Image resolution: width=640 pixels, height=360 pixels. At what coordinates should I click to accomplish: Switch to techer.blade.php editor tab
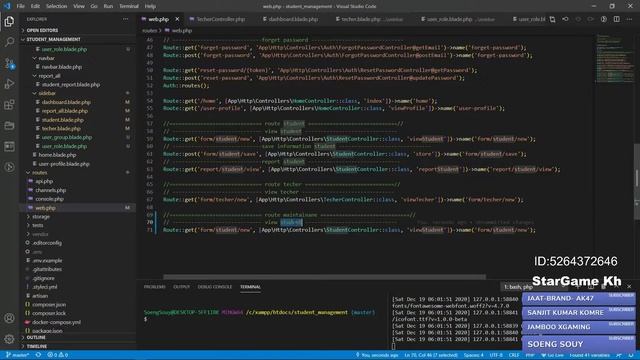coord(370,19)
